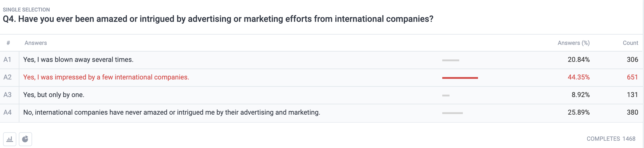Switch to pie chart view
This screenshot has height=148, width=644.
click(25, 139)
